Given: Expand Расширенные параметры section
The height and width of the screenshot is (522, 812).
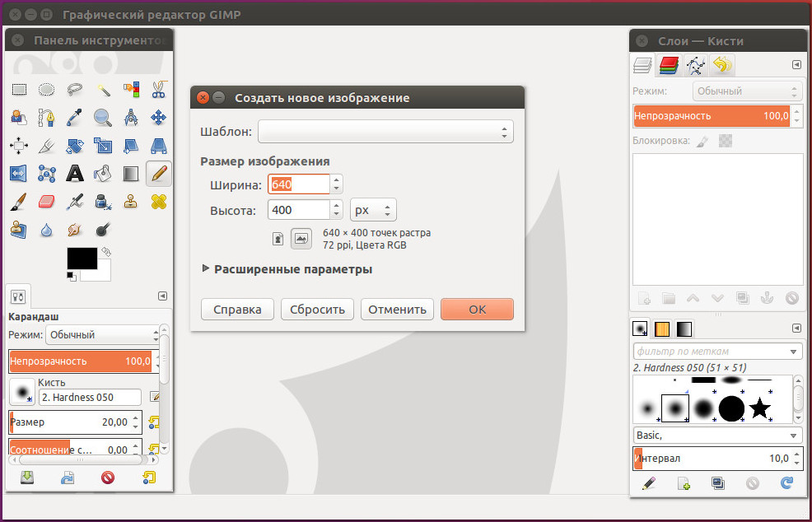Looking at the screenshot, I should [x=287, y=269].
